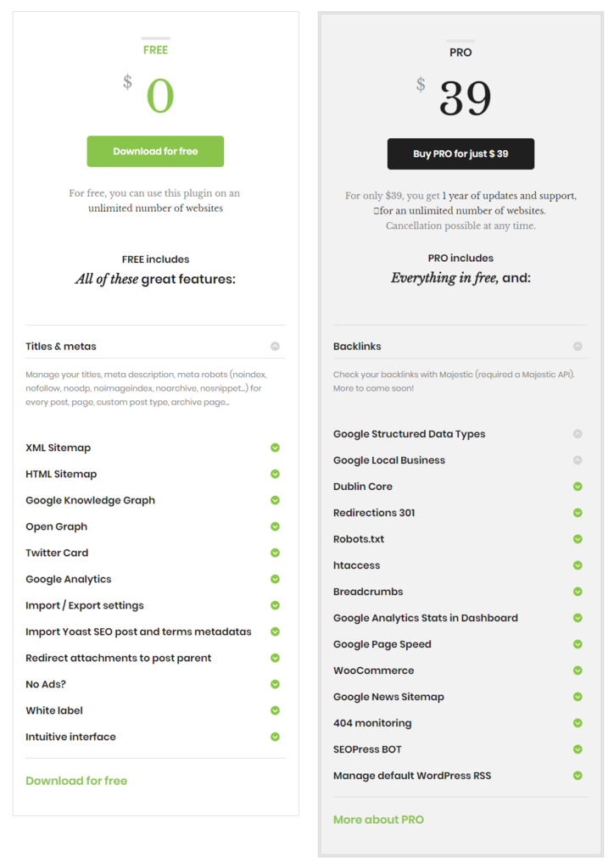Click Buy PRO for just $39 button
Screen dimensions: 614x868
(460, 154)
